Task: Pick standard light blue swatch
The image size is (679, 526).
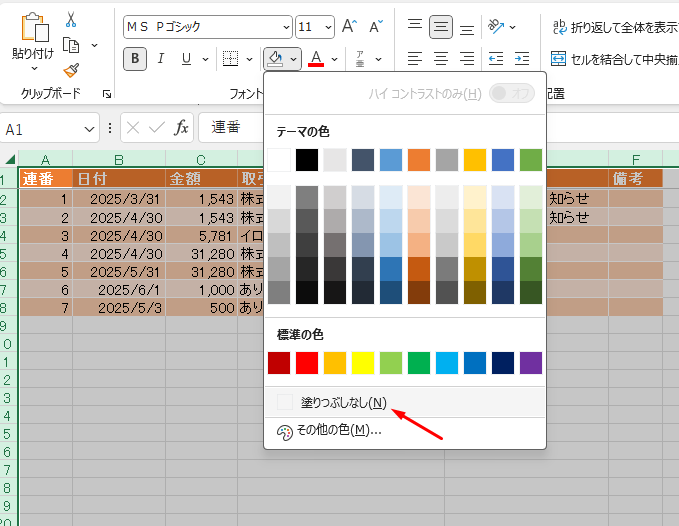Action: (447, 363)
